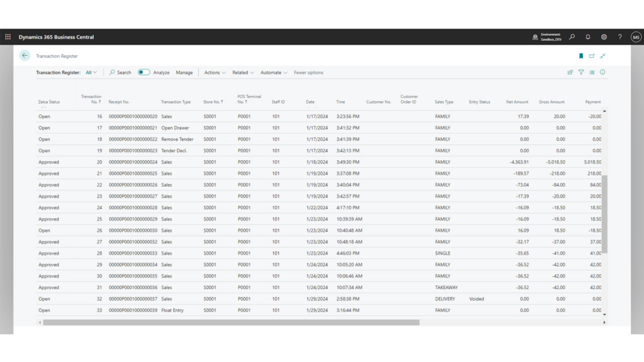Expand the Actions menu

[x=215, y=72]
